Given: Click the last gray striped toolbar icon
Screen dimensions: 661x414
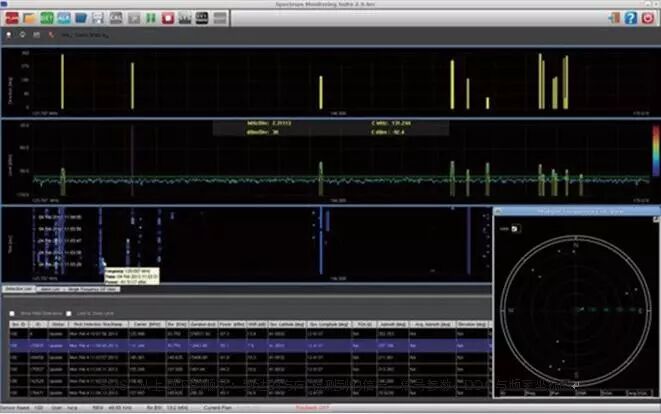Looking at the screenshot, I should [x=220, y=18].
